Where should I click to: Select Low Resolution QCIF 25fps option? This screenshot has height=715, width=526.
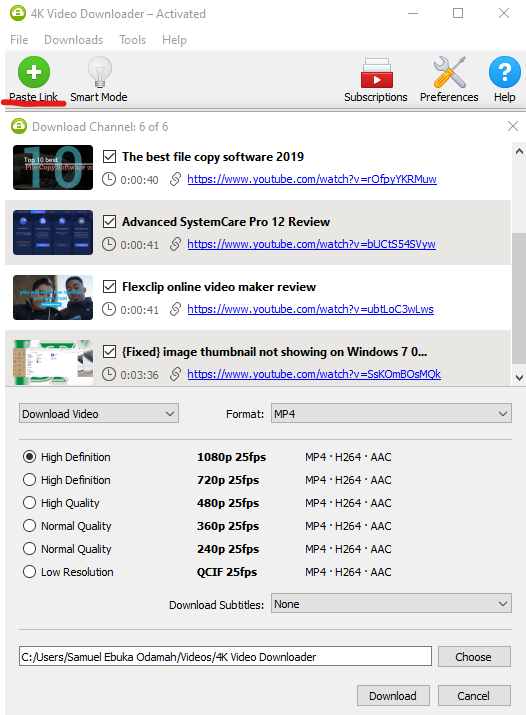[29, 572]
